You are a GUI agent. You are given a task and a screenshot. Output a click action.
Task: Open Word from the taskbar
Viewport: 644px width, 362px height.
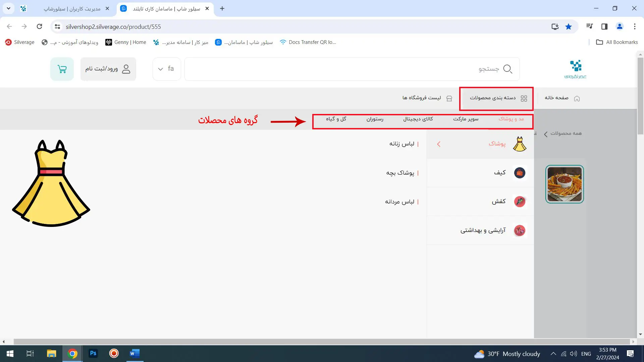coord(135,354)
